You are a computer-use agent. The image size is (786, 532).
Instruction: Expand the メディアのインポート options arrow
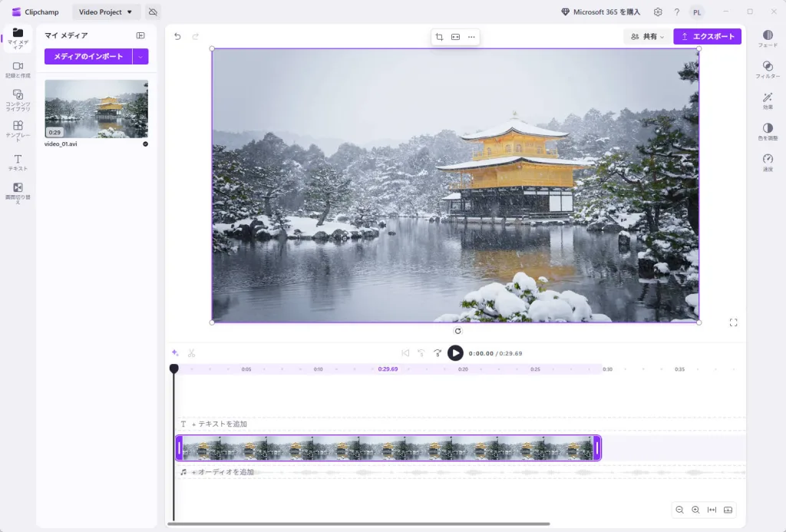(x=140, y=57)
